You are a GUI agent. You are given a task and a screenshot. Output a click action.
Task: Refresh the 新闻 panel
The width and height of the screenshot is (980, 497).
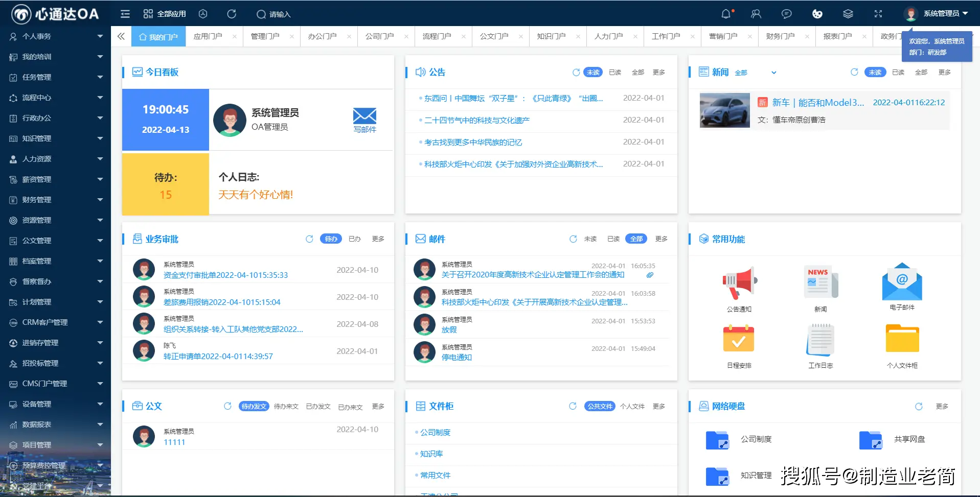[x=854, y=72]
